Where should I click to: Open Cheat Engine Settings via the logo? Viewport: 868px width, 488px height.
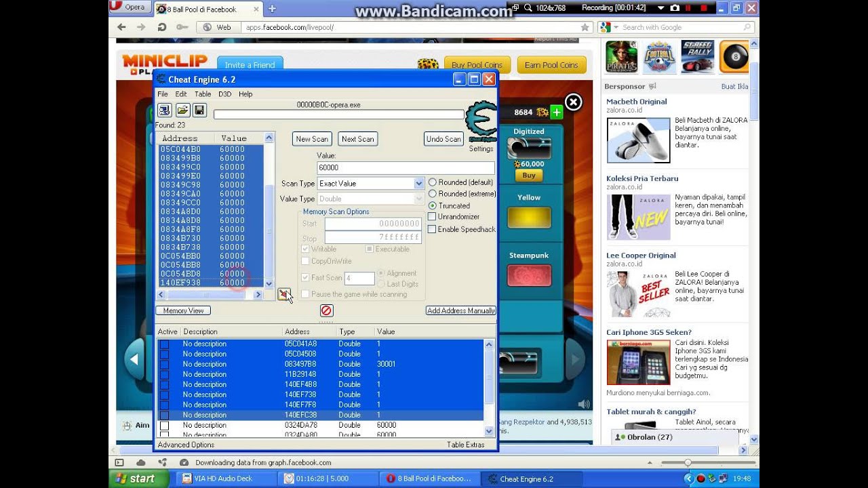click(481, 122)
